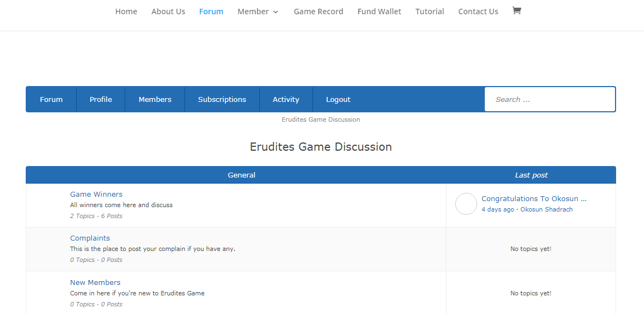Image resolution: width=644 pixels, height=314 pixels.
Task: Click the Forum tab in blue bar
Action: tap(51, 99)
